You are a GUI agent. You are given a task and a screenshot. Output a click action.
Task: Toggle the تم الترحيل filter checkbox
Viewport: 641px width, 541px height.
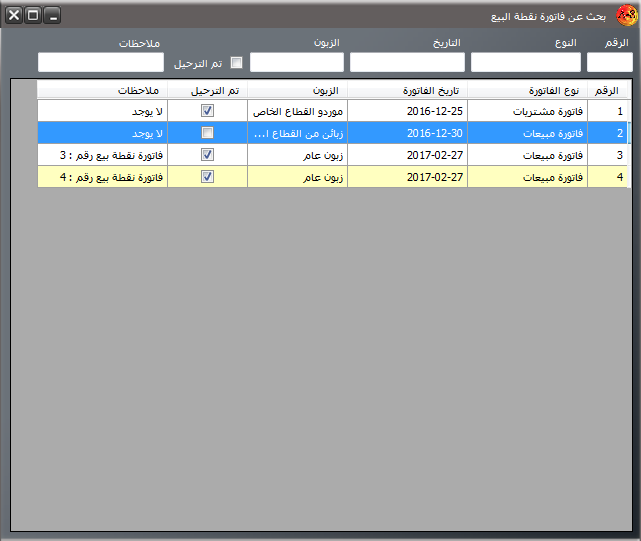tap(237, 62)
